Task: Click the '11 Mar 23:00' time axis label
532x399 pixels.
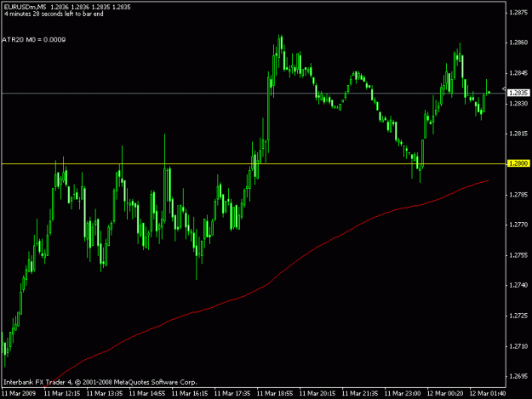Action: click(403, 394)
